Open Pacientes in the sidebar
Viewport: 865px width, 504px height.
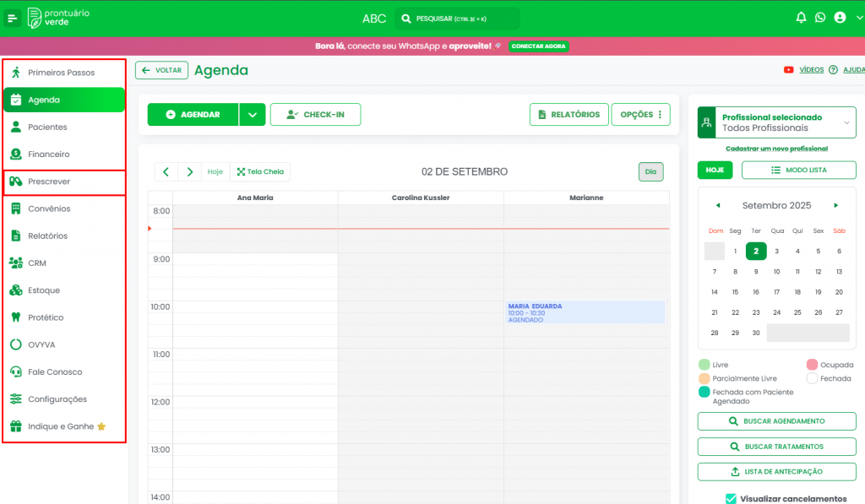[47, 127]
